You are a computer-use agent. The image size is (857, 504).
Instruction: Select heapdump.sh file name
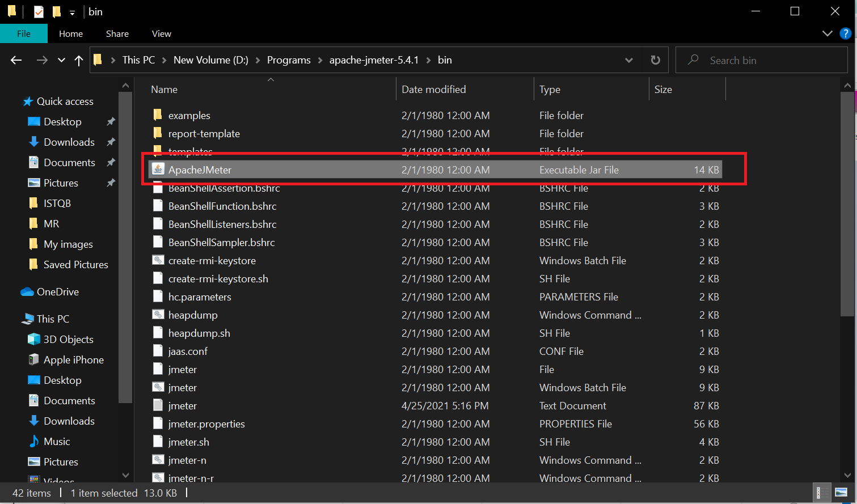(x=199, y=333)
